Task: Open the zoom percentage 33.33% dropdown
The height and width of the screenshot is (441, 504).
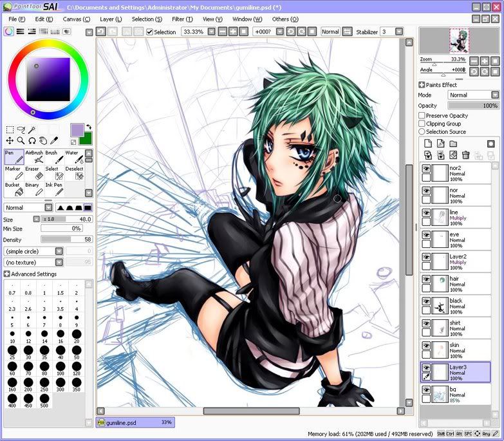Action: point(212,32)
